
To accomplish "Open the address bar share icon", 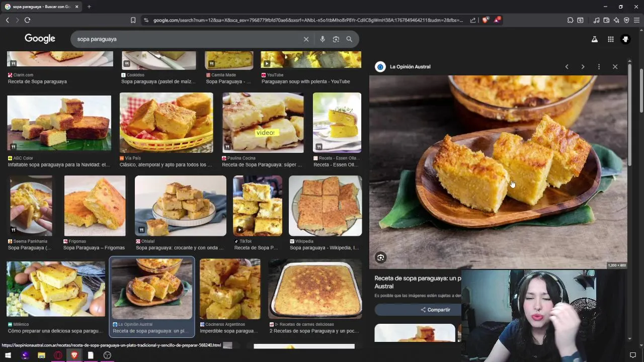I will point(473,20).
